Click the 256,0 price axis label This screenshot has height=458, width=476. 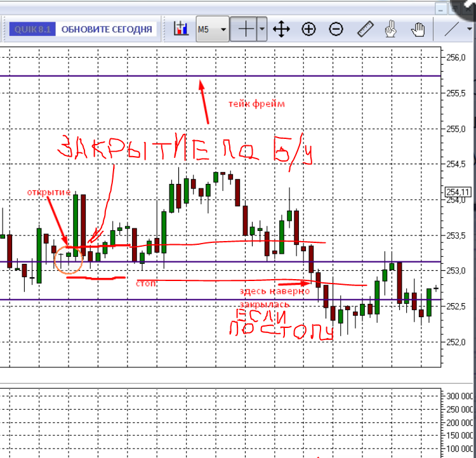pyautogui.click(x=456, y=57)
